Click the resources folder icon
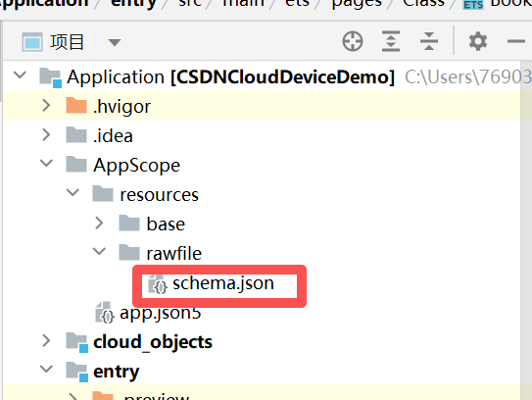Viewport: 532px width, 400px height. point(103,194)
